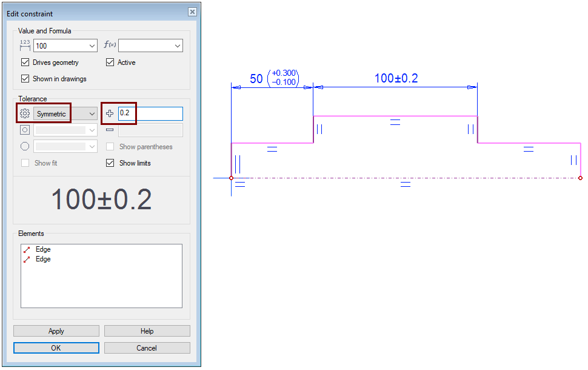The height and width of the screenshot is (370, 588).
Task: Uncheck Shown in drawings
Action: (x=25, y=79)
